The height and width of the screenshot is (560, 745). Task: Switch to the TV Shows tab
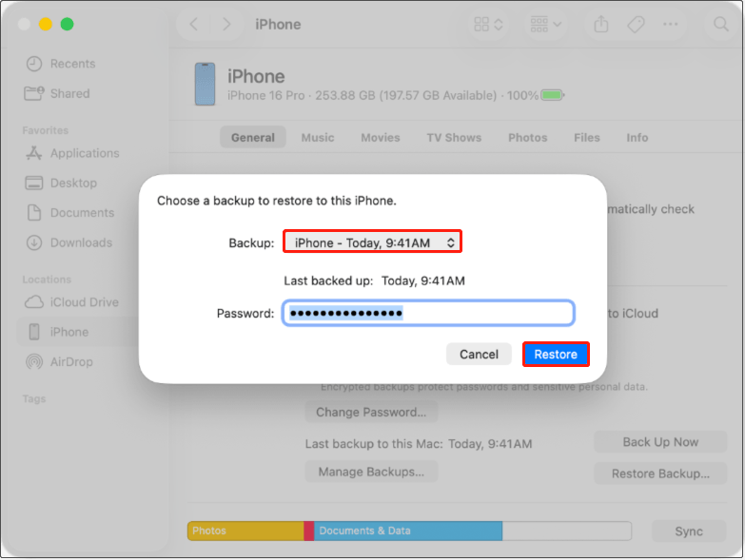(454, 138)
